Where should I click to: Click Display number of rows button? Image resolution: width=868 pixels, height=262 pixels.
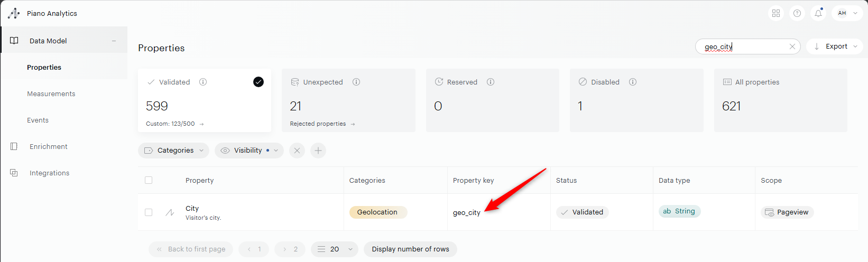coord(410,249)
